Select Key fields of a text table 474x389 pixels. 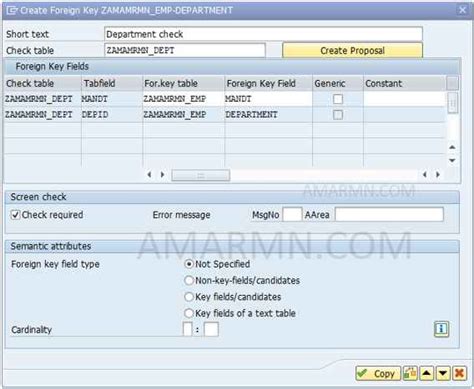[x=189, y=313]
